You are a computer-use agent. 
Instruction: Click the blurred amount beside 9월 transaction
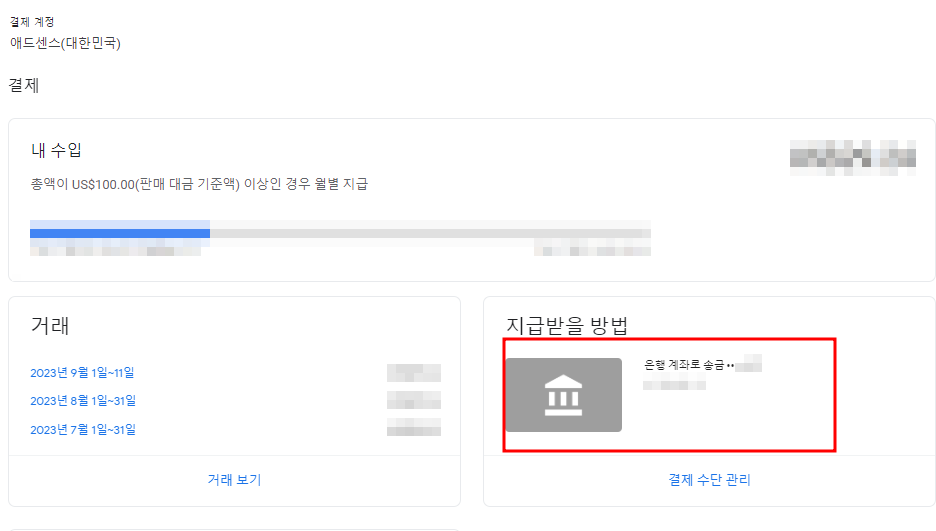click(414, 373)
